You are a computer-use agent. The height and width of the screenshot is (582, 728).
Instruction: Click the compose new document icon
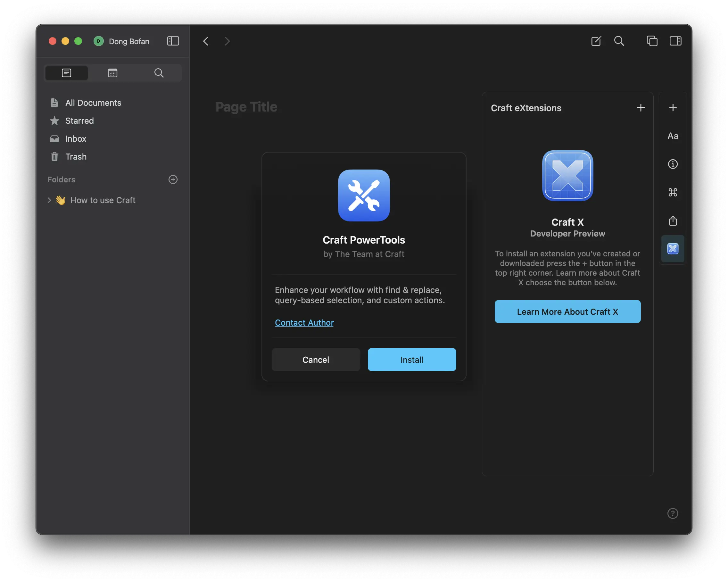point(596,41)
